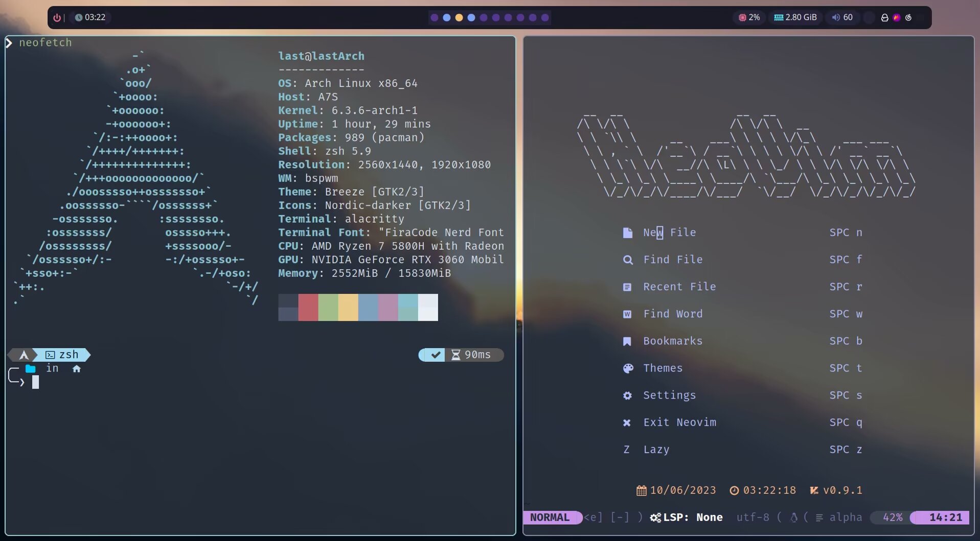Viewport: 980px width, 541px height.
Task: Click 'Memory: 2552MiB / 15830MiB' line
Action: point(364,273)
